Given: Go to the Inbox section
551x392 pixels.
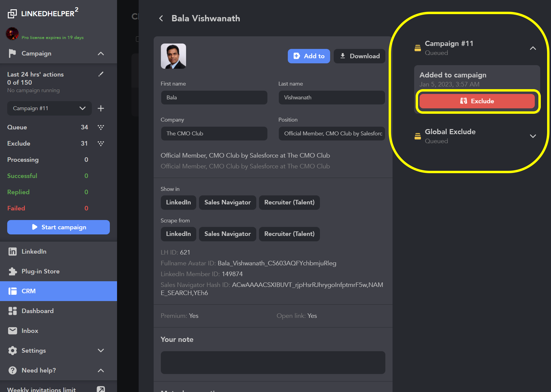Looking at the screenshot, I should click(30, 331).
